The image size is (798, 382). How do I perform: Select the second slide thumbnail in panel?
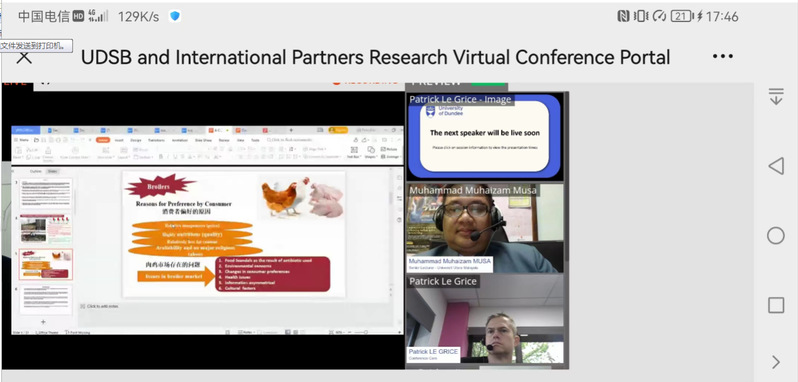(46, 229)
